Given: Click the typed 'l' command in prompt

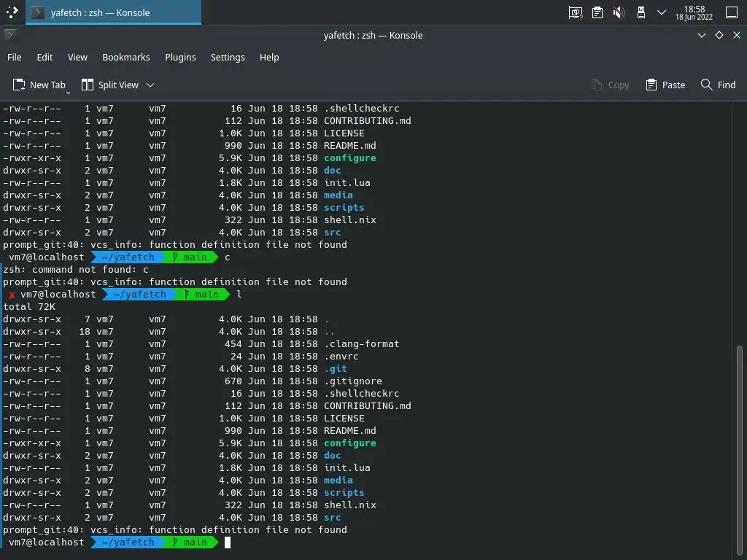Looking at the screenshot, I should pyautogui.click(x=239, y=295).
